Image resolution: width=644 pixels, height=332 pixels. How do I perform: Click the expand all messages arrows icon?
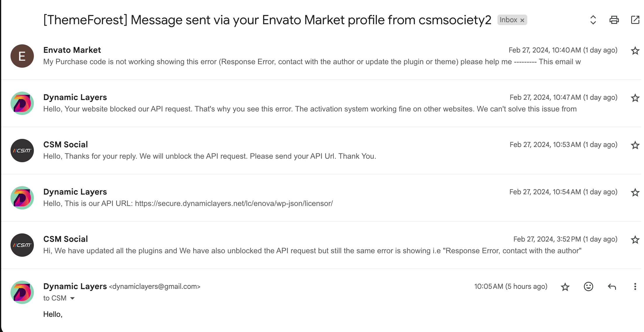coord(593,20)
